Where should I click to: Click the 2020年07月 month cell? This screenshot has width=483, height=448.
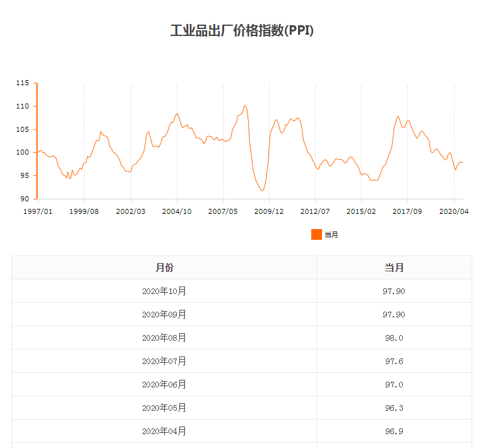tap(164, 361)
